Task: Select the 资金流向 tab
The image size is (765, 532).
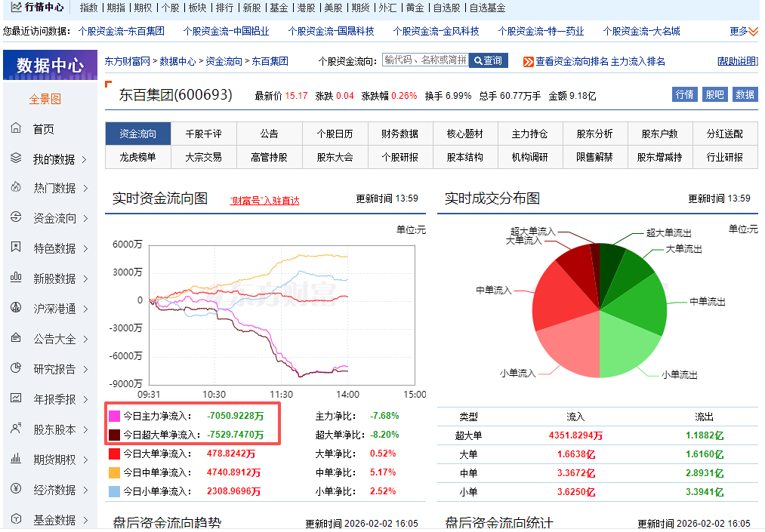Action: click(x=138, y=134)
